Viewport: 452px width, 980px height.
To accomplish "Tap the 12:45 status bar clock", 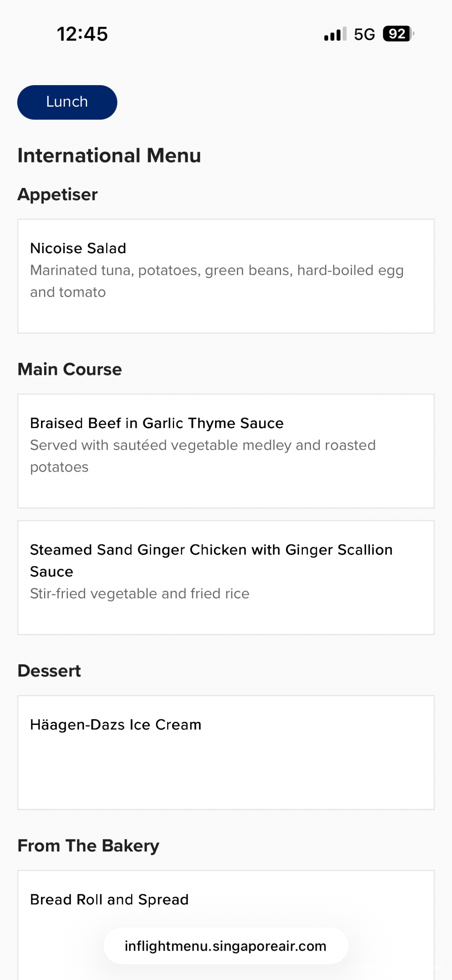I will 82,34.
